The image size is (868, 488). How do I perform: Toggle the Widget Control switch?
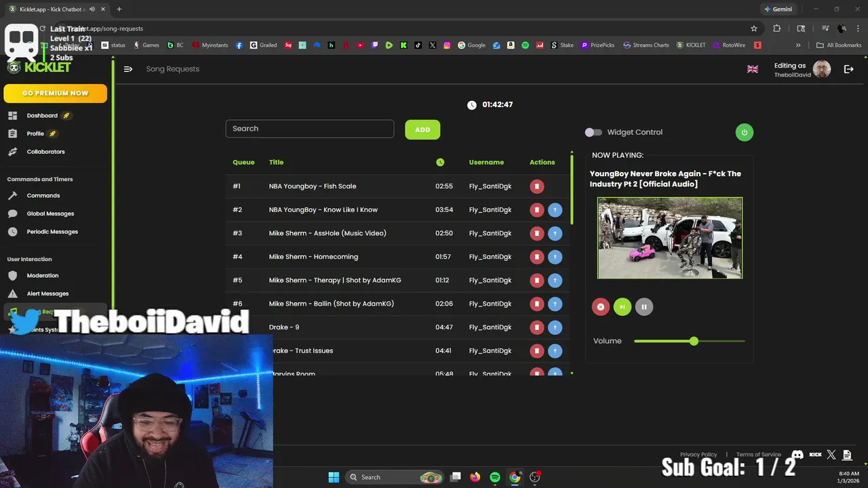coord(593,132)
